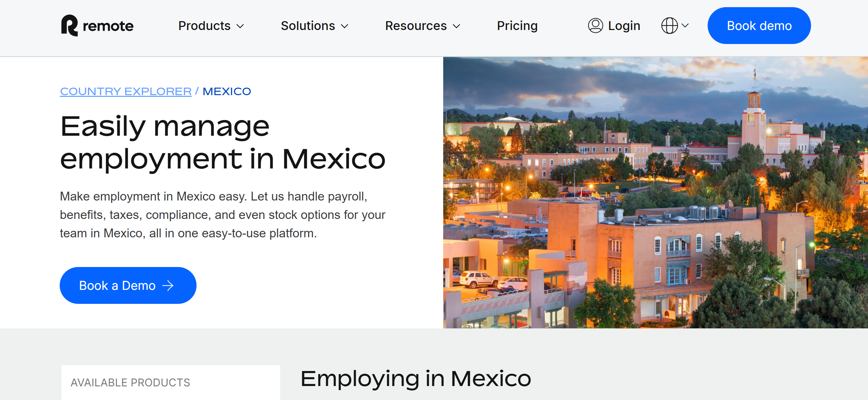Expand the Resources chevron
This screenshot has height=400, width=868.
[457, 26]
